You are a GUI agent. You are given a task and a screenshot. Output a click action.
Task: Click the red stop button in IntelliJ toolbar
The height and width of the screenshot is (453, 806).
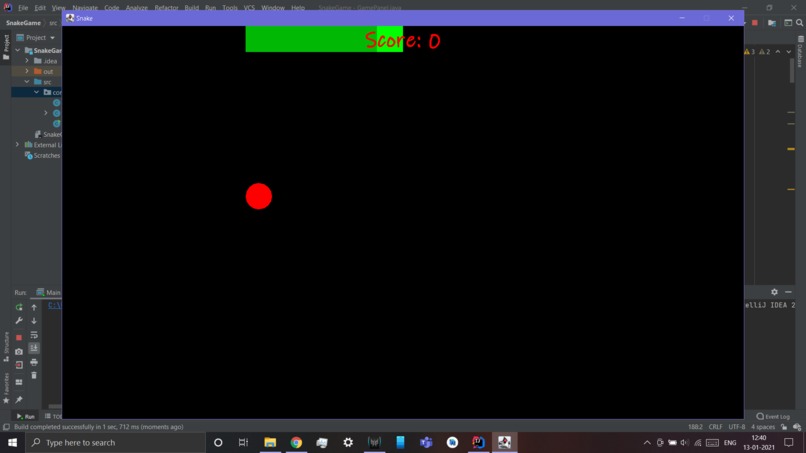click(755, 23)
